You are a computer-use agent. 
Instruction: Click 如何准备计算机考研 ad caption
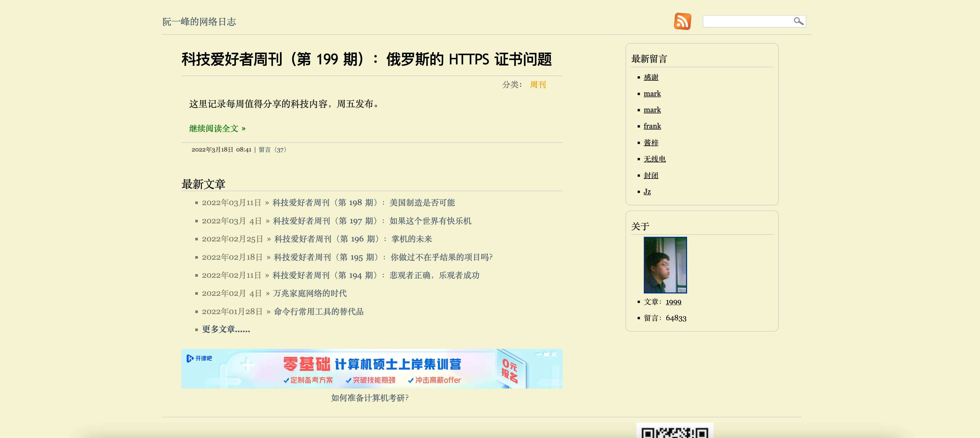coord(370,398)
